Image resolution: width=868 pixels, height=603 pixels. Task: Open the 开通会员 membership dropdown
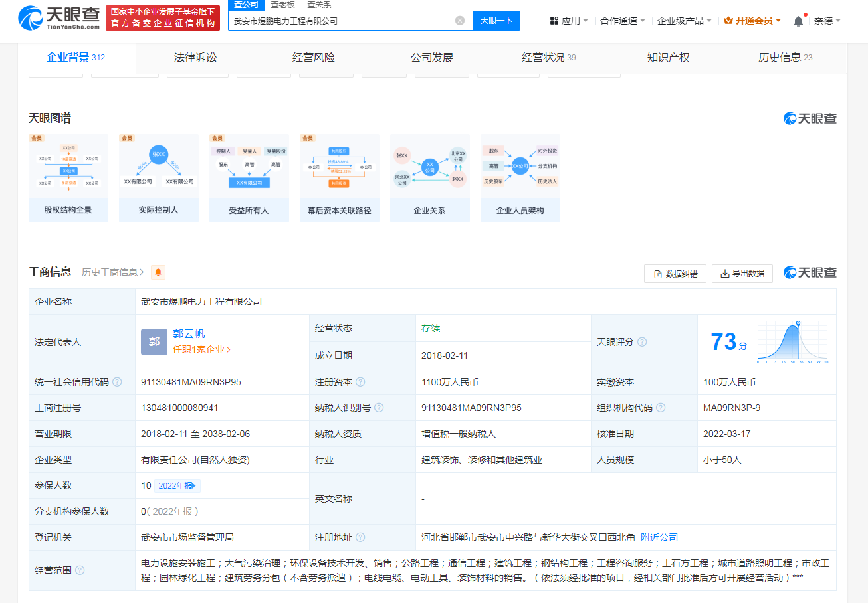coord(752,21)
